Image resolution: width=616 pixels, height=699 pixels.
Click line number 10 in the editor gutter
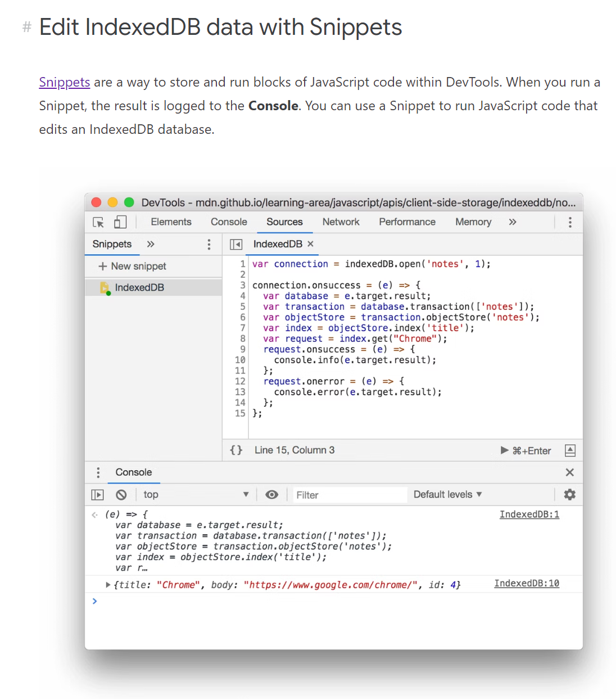pyautogui.click(x=240, y=360)
